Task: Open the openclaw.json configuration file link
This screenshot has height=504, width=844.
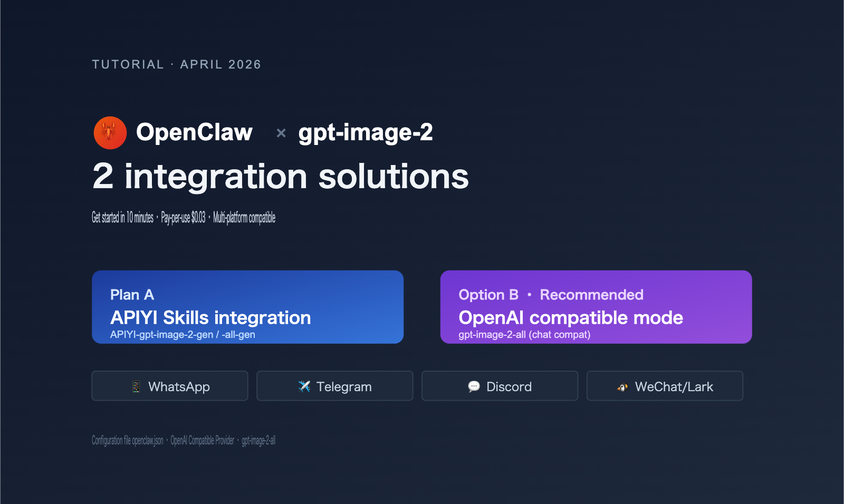Action: coord(127,441)
